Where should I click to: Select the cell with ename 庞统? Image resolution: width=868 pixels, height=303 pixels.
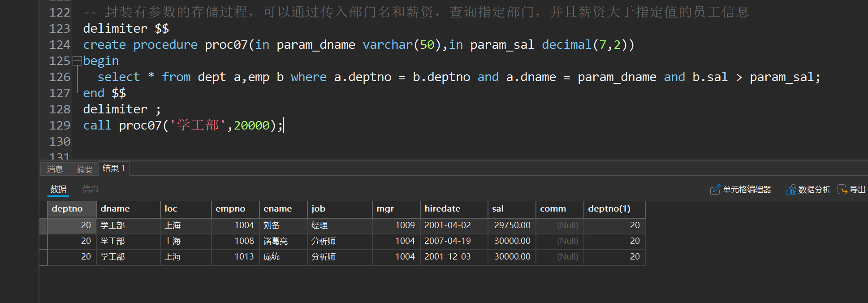[283, 257]
